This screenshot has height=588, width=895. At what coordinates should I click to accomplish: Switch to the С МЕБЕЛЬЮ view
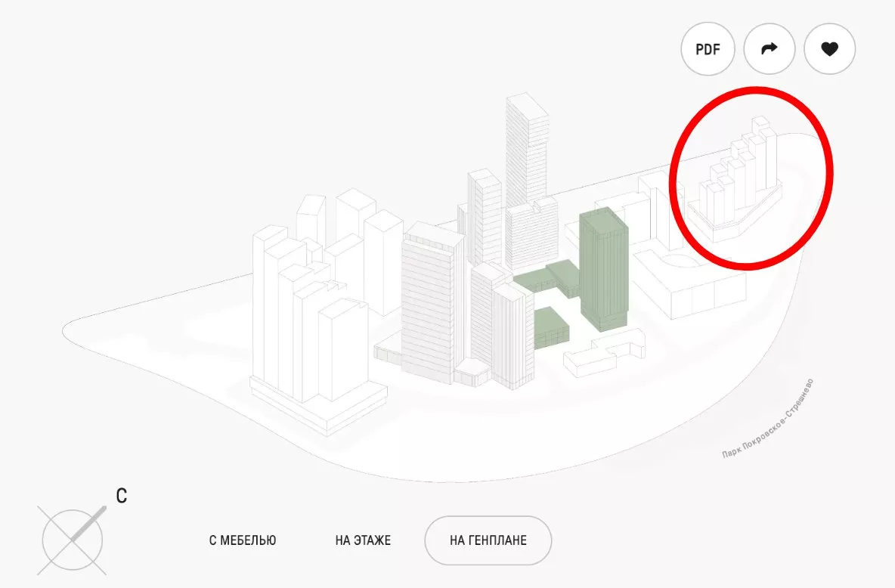(x=243, y=540)
